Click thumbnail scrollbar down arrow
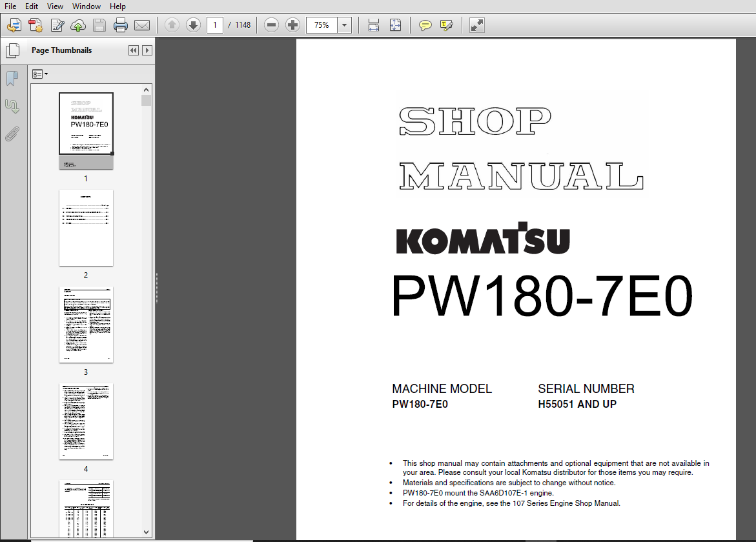Viewport: 756px width, 542px height. tap(147, 532)
